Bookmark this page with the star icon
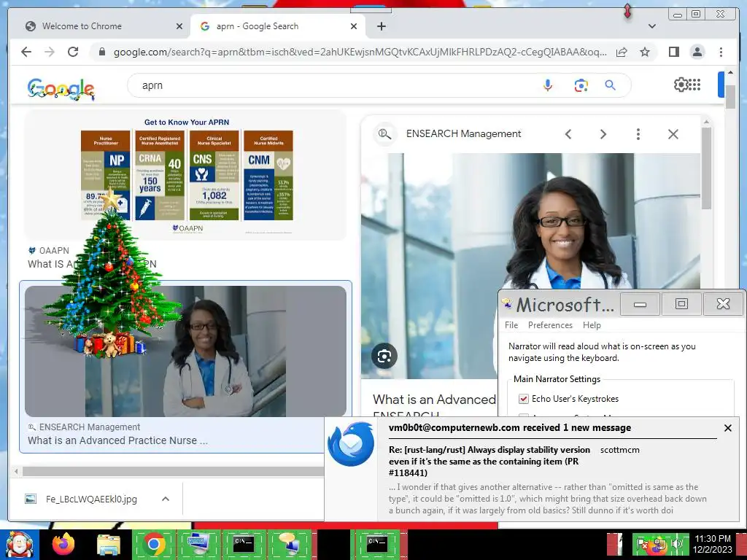The width and height of the screenshot is (747, 560). [x=645, y=52]
